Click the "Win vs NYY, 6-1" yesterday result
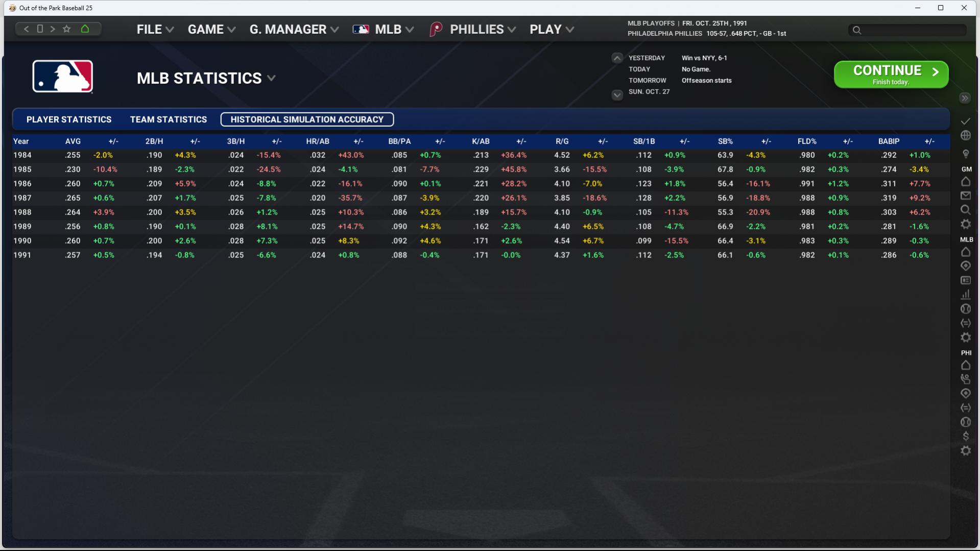 click(704, 58)
